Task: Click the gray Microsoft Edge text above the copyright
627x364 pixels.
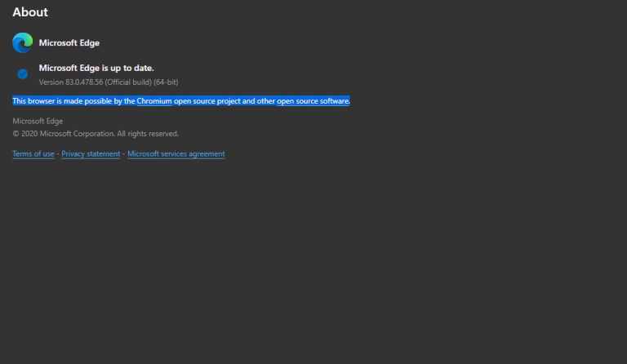Action: pyautogui.click(x=38, y=121)
